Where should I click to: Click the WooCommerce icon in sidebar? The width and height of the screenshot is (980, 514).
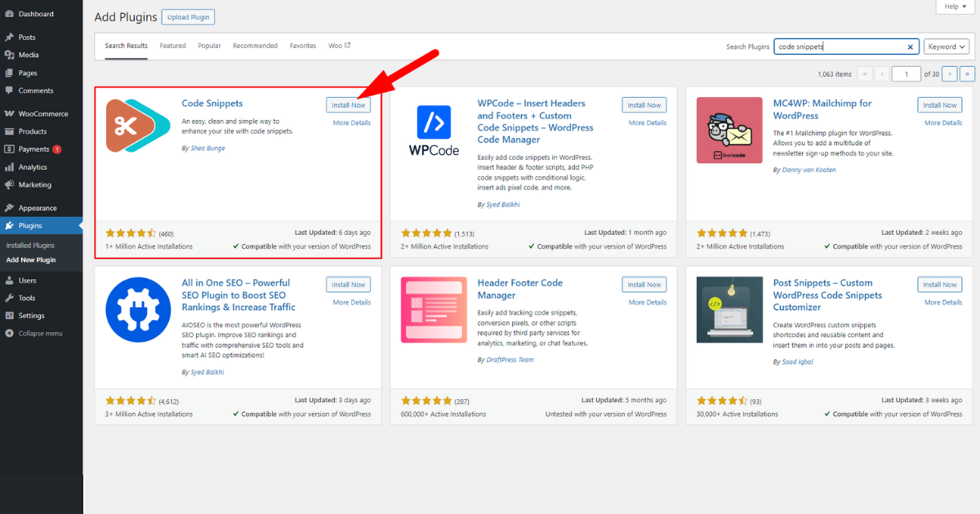9,113
